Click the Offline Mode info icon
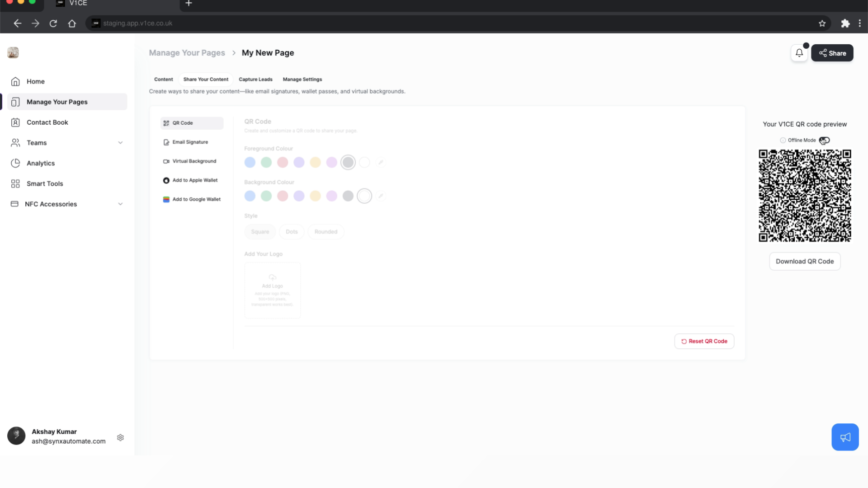The image size is (868, 488). coord(783,140)
